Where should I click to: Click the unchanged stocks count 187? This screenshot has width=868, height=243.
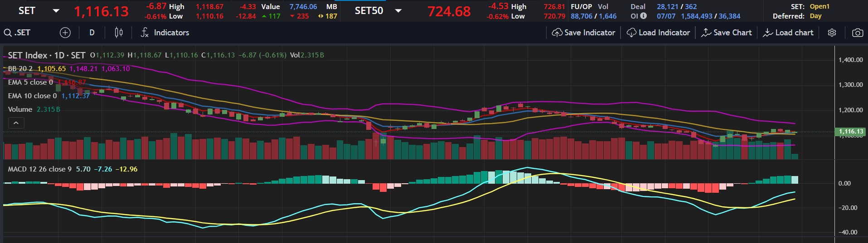pos(331,16)
